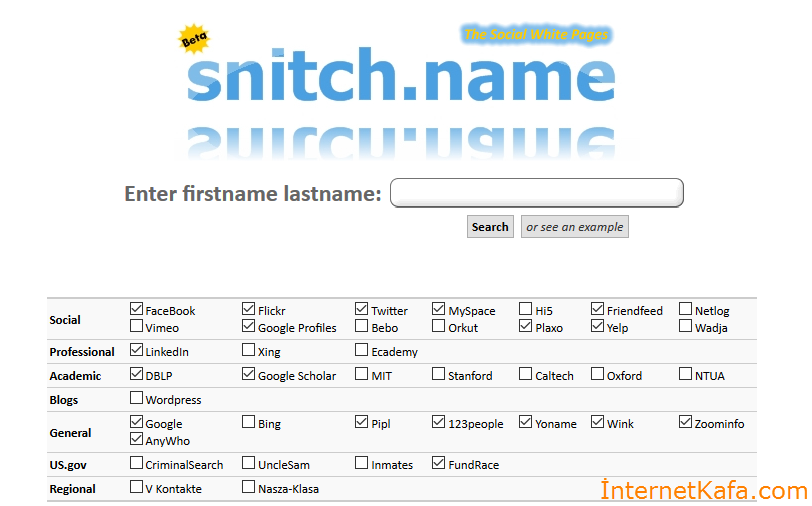812x506 pixels.
Task: Uncheck the Wink checkbox
Action: coord(598,422)
